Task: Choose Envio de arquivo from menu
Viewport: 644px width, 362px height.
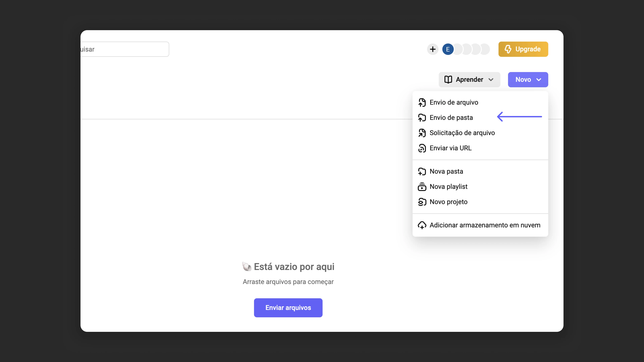Action: pos(480,102)
